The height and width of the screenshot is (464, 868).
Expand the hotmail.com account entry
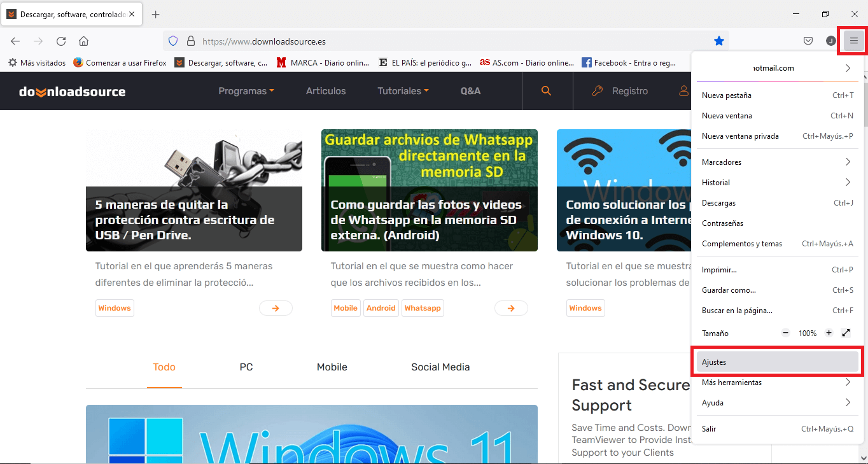click(x=778, y=68)
